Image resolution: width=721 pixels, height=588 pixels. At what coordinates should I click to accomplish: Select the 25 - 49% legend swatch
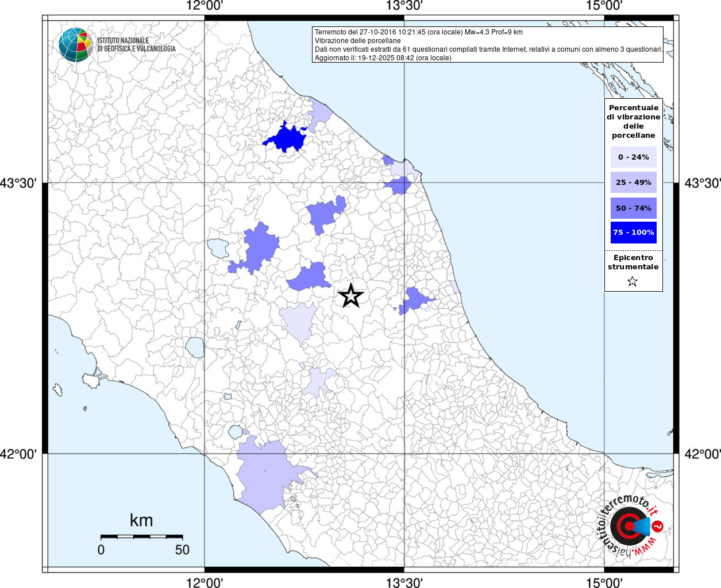pyautogui.click(x=633, y=183)
